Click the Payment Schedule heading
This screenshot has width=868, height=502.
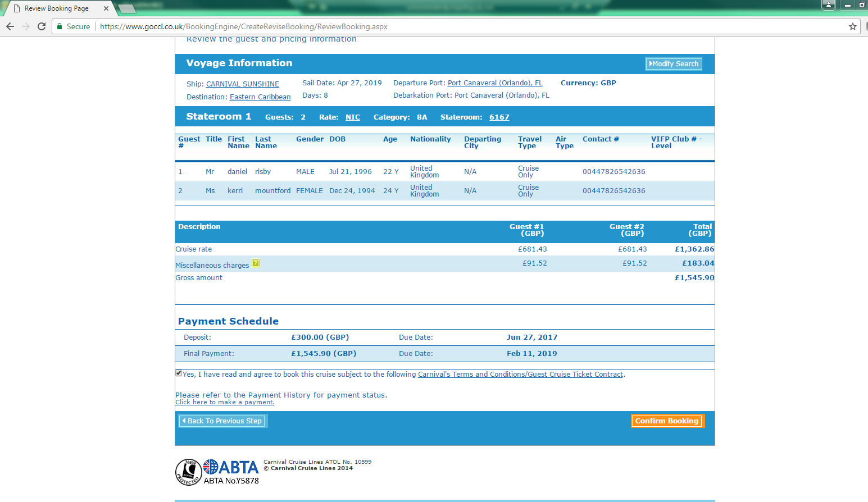(228, 321)
